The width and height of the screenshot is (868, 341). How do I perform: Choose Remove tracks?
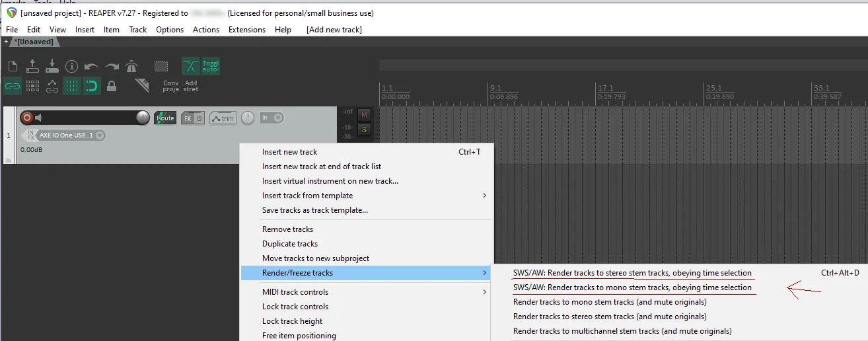pyautogui.click(x=366, y=229)
